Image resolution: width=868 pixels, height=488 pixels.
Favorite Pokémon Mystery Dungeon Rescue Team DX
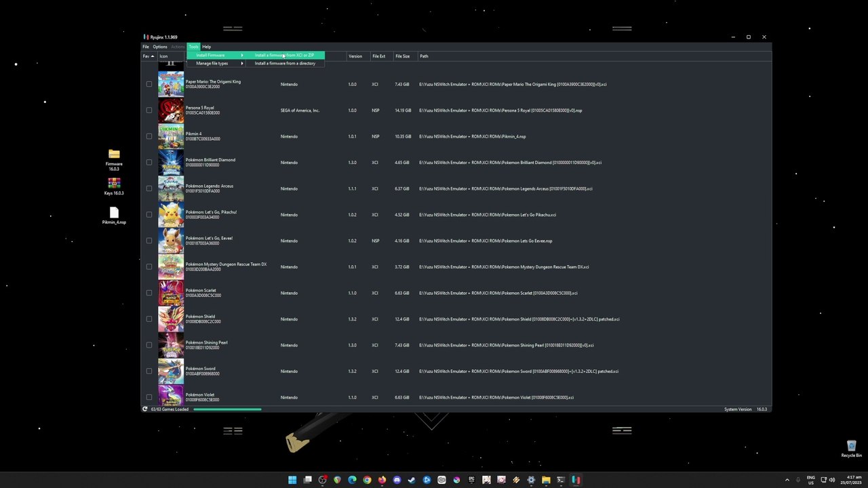point(149,267)
